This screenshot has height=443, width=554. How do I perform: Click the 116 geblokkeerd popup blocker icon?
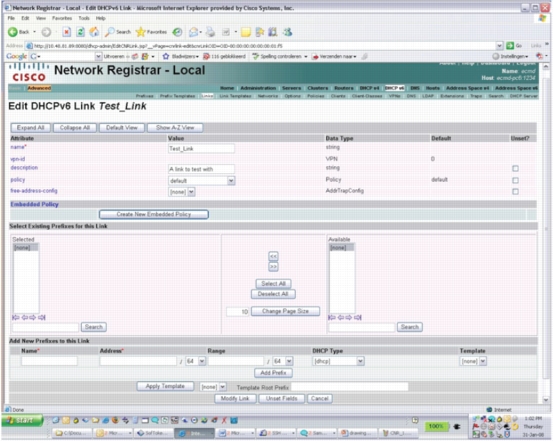206,57
